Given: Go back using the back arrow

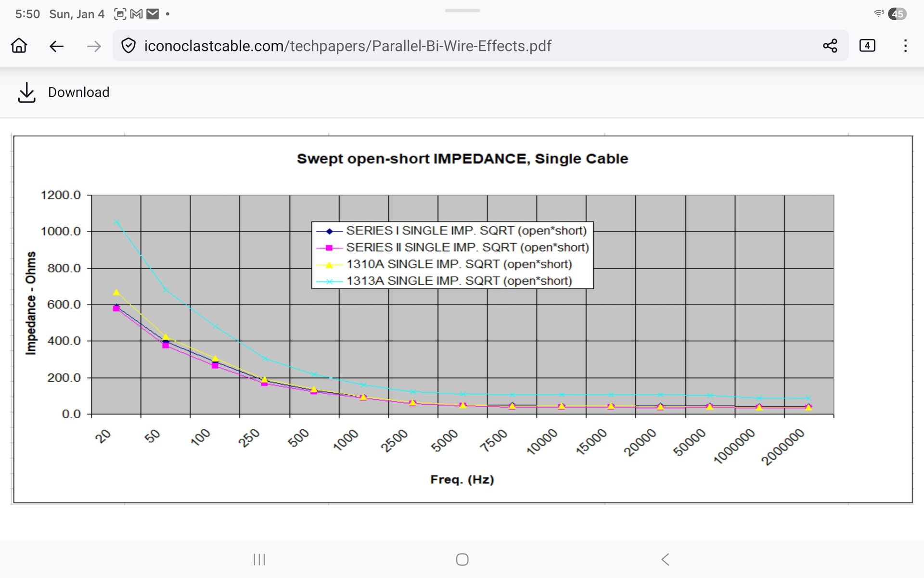Looking at the screenshot, I should [57, 46].
